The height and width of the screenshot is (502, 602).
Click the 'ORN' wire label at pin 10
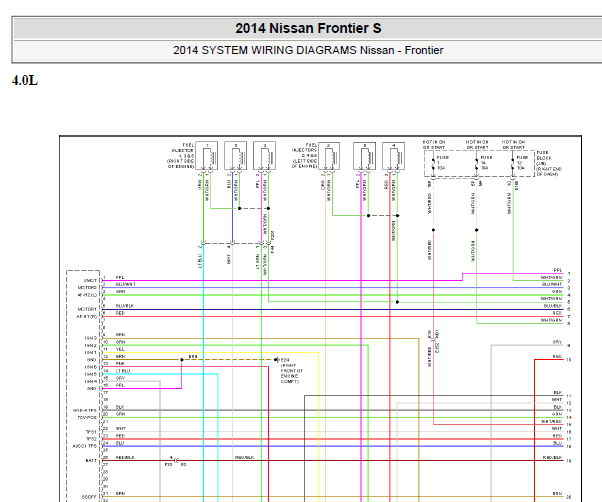pos(120,342)
